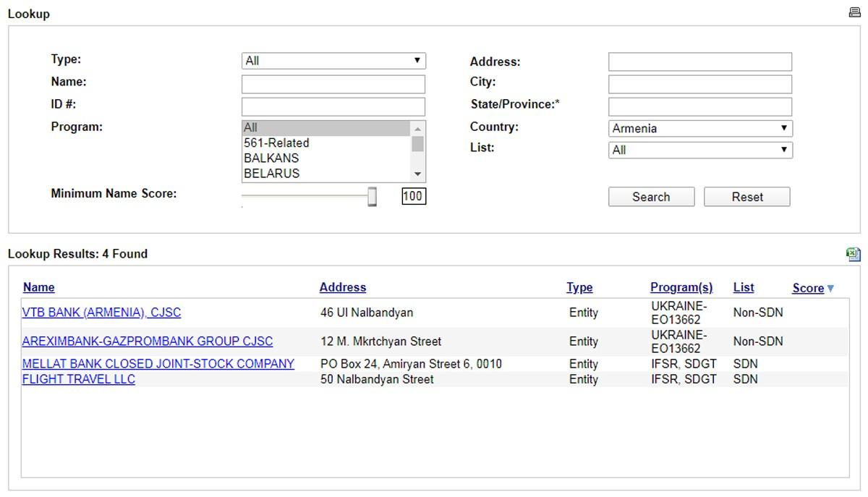868x497 pixels.
Task: Click Entity type in FLIGHT TRAVEL row
Action: point(584,379)
